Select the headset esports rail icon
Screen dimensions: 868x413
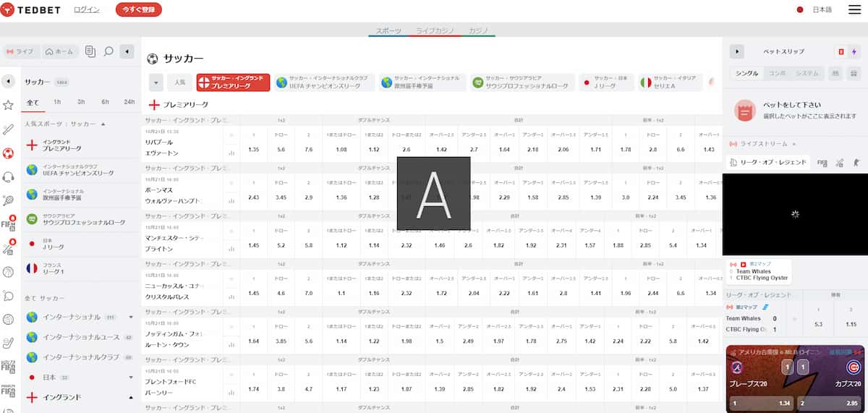click(8, 176)
